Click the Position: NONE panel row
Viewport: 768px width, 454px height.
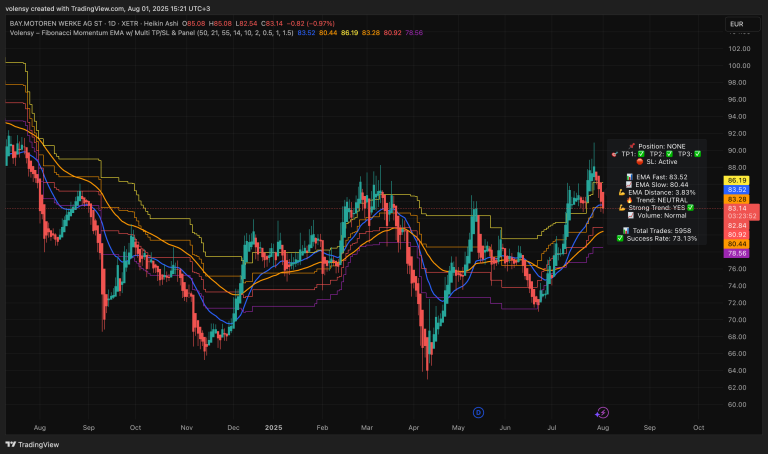(657, 146)
